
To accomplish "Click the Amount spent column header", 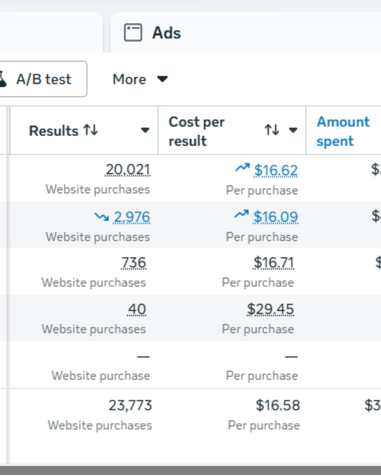I will tap(343, 131).
